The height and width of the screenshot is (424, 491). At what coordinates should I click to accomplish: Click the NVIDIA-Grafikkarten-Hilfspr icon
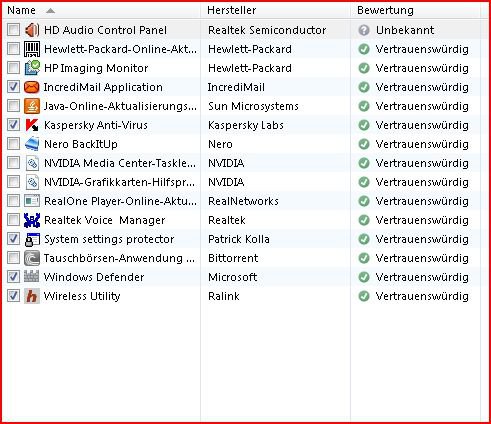[x=32, y=182]
